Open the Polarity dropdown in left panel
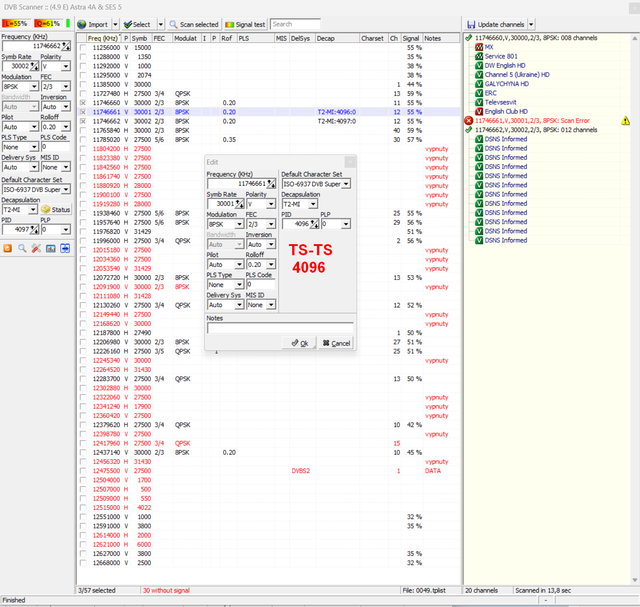This screenshot has height=607, width=640. click(x=66, y=66)
